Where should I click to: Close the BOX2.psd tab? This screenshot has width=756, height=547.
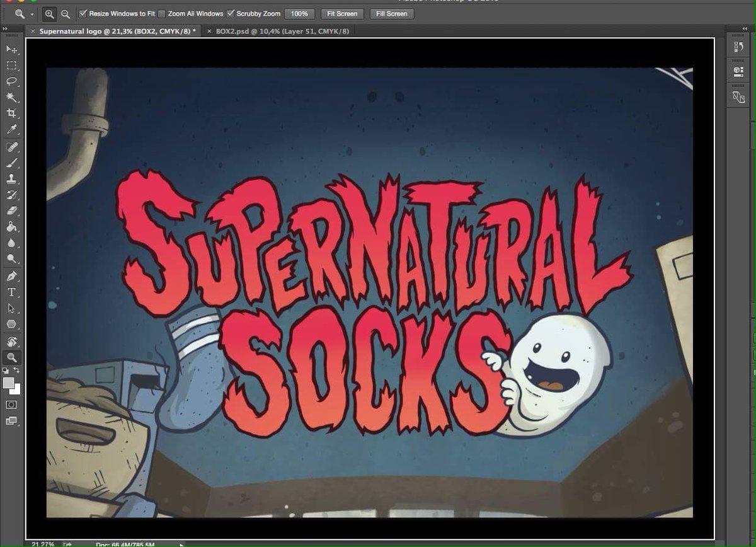pos(209,30)
